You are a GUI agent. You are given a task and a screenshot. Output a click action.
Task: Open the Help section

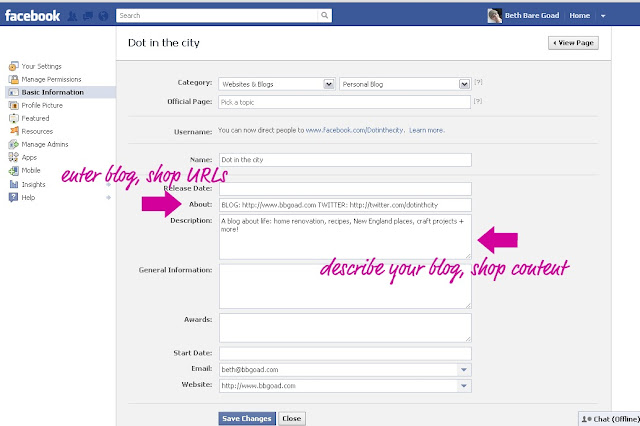point(28,197)
